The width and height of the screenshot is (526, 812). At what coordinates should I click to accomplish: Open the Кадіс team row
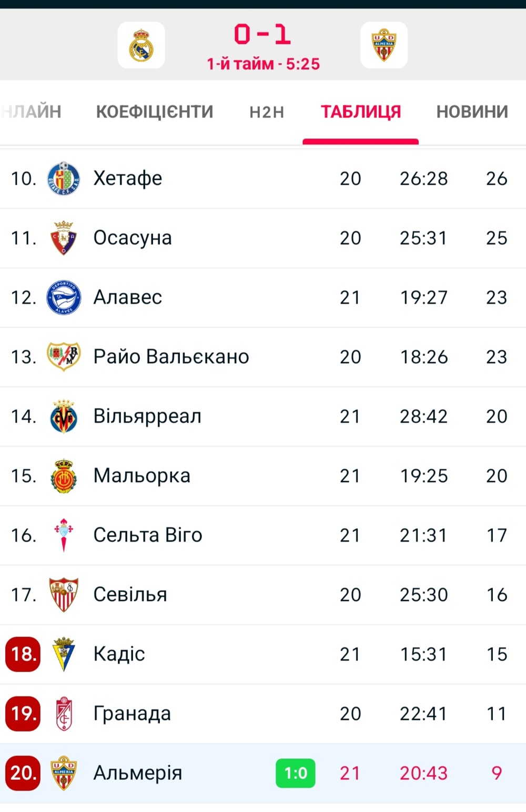point(263,654)
